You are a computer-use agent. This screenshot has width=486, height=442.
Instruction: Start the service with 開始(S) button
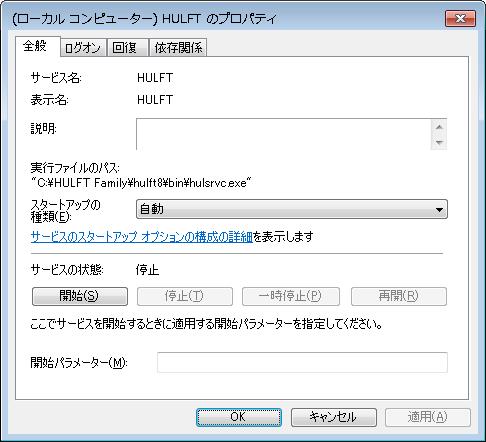coord(80,296)
